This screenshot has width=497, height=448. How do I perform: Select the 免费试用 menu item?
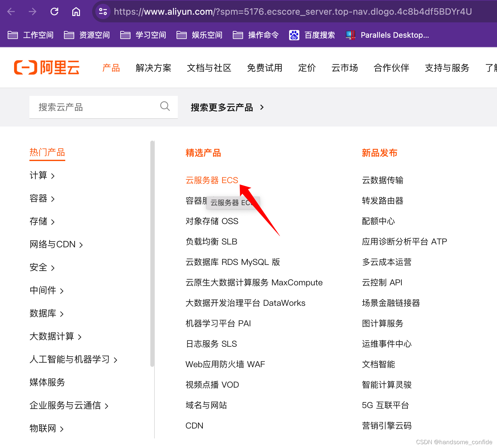(x=265, y=68)
